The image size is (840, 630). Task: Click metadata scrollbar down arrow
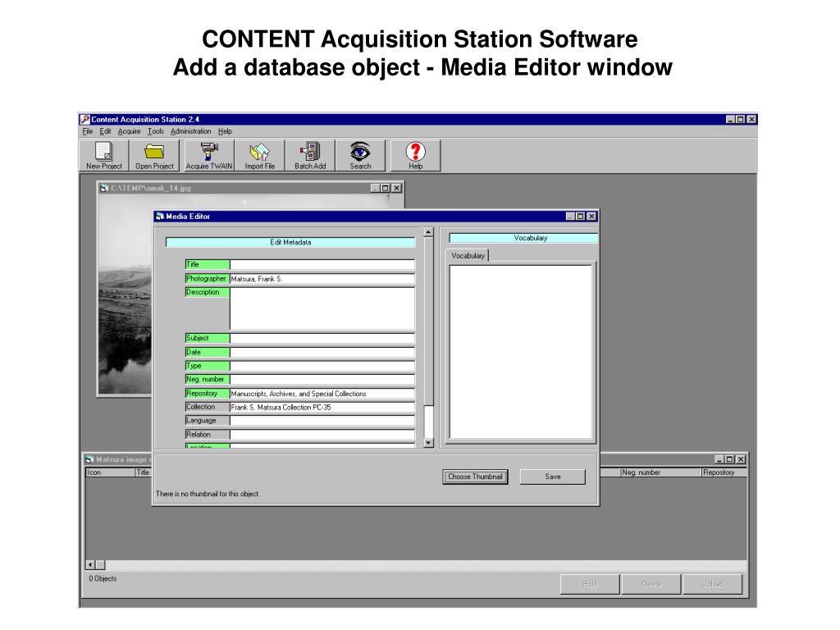[428, 443]
